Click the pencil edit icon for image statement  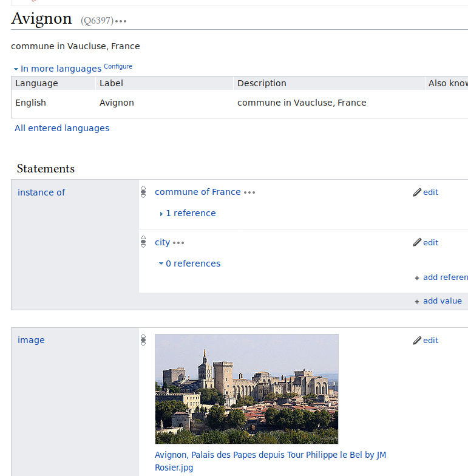tap(417, 341)
